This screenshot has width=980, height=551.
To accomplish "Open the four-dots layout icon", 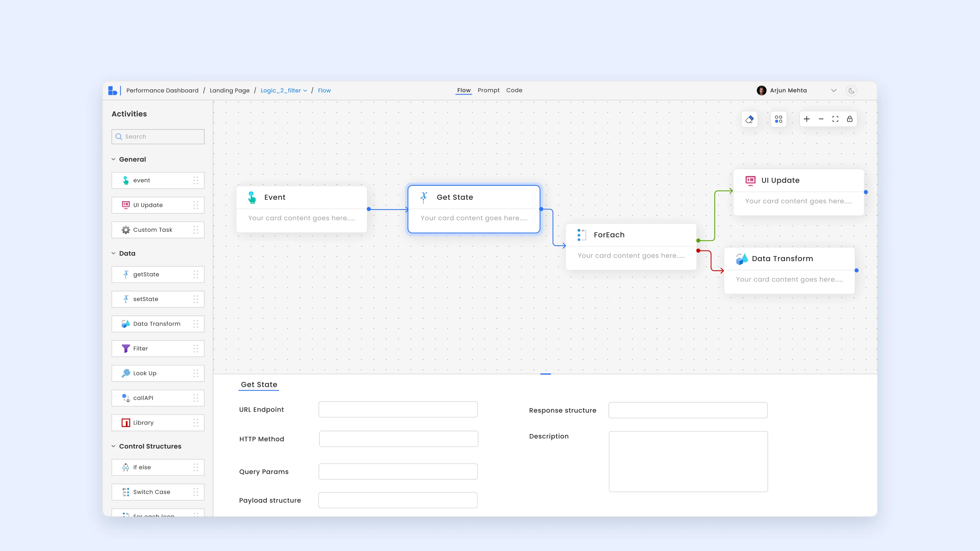I will tap(778, 119).
